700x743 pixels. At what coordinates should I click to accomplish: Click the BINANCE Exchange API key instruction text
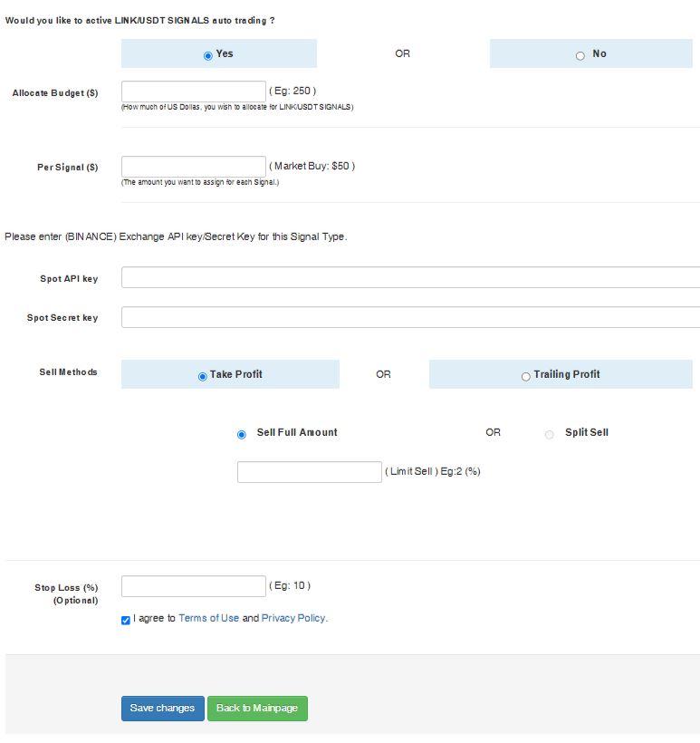[x=176, y=236]
